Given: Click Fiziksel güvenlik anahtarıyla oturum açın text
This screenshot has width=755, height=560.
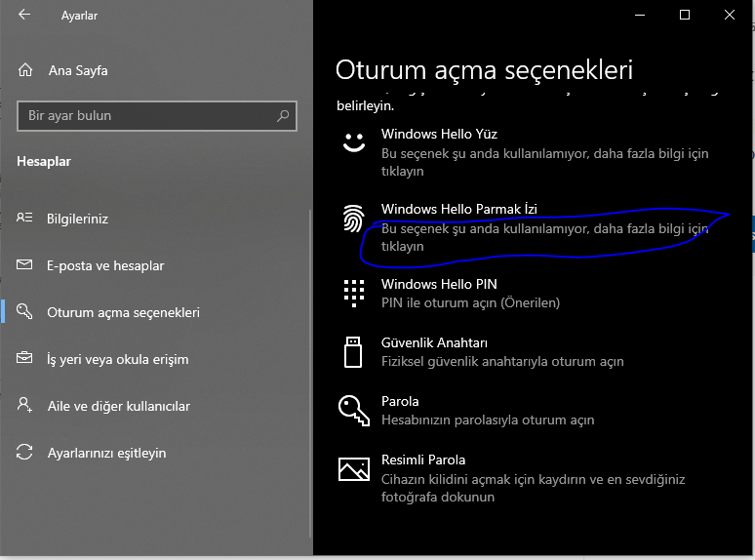Looking at the screenshot, I should (502, 362).
